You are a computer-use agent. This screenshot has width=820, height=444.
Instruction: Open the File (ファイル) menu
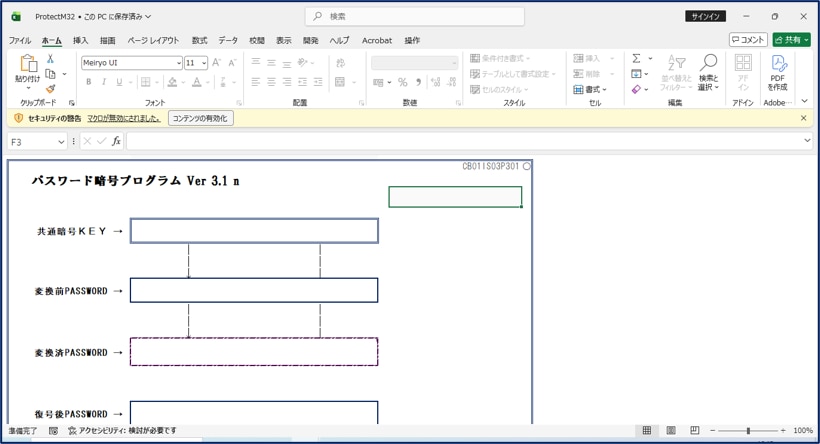coord(20,40)
